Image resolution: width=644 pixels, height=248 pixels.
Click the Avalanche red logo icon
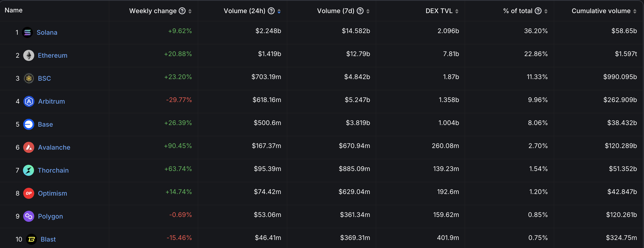tap(29, 147)
